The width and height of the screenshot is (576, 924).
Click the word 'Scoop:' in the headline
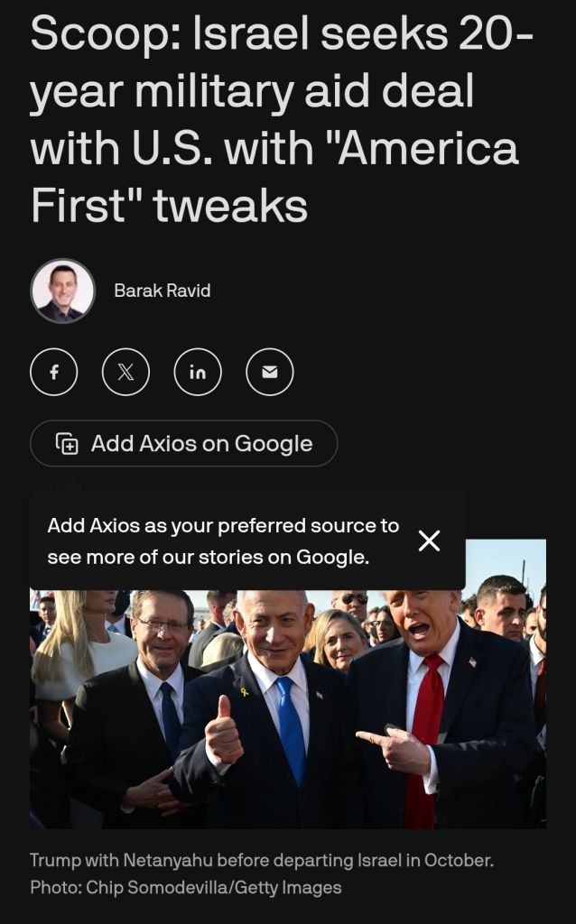[x=106, y=34]
